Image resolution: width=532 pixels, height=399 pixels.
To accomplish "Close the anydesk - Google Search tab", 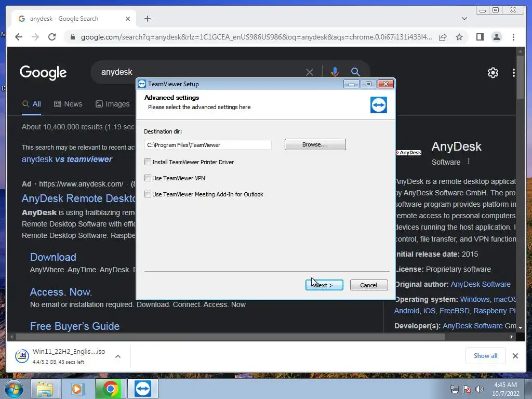I will (128, 19).
